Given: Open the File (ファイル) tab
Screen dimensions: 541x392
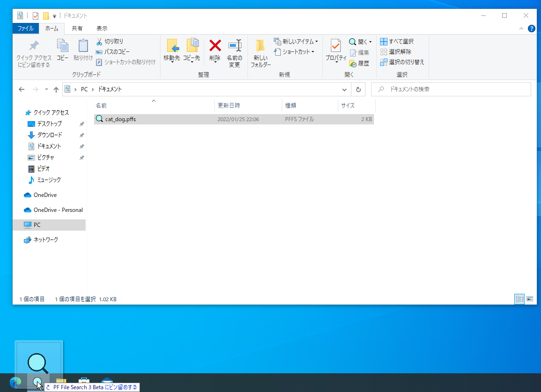Looking at the screenshot, I should 26,28.
